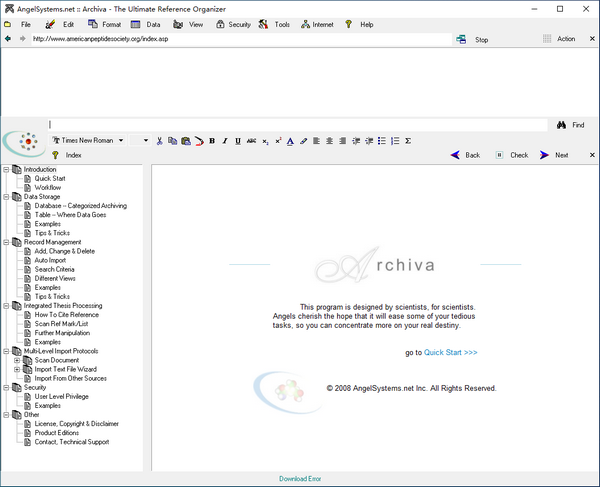
Task: Collapse the Data Storage tree node
Action: click(6, 197)
